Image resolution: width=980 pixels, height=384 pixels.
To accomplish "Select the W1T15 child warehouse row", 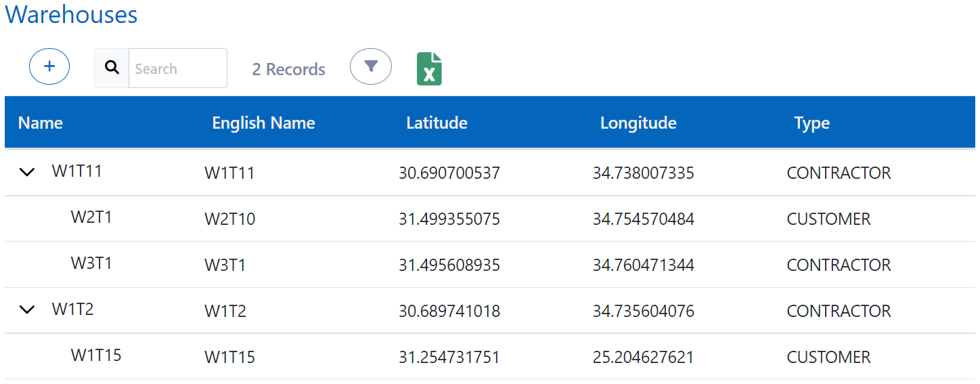I will [96, 355].
